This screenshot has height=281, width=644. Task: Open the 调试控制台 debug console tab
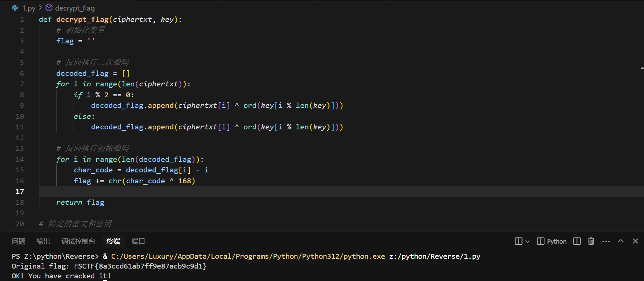click(x=78, y=241)
